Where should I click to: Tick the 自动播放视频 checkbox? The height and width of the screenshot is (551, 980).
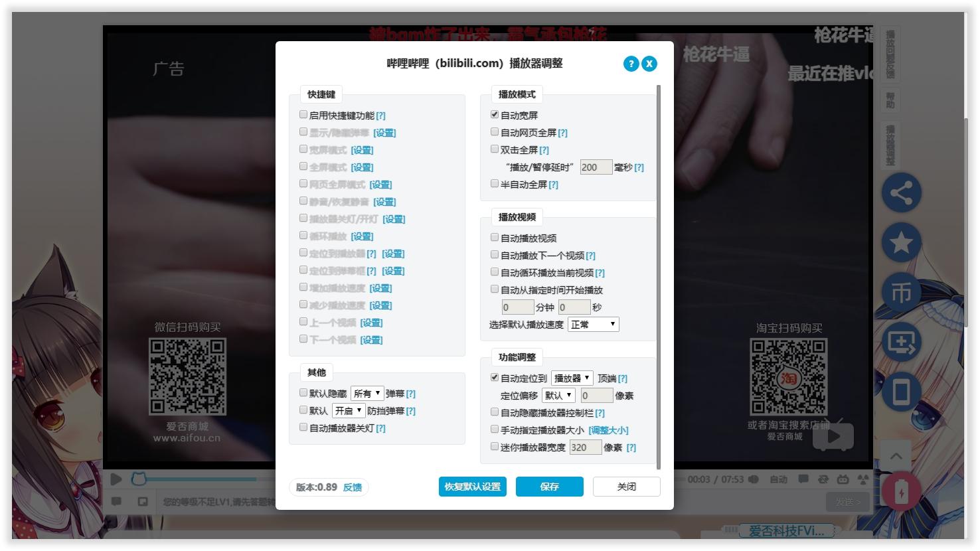point(495,237)
